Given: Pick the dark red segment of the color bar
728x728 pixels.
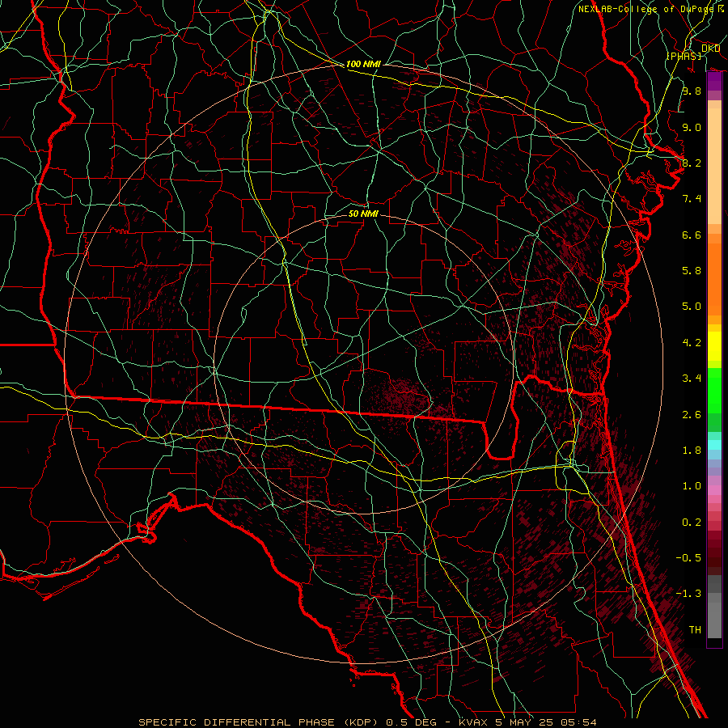Looking at the screenshot, I should tap(714, 548).
